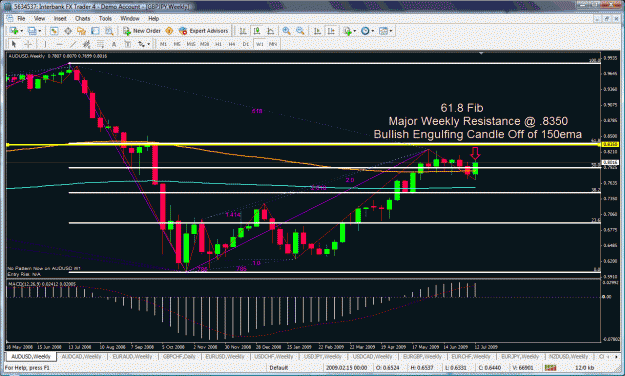Toggle the Navigator folder icon
This screenshot has width=625, height=376.
(x=81, y=31)
